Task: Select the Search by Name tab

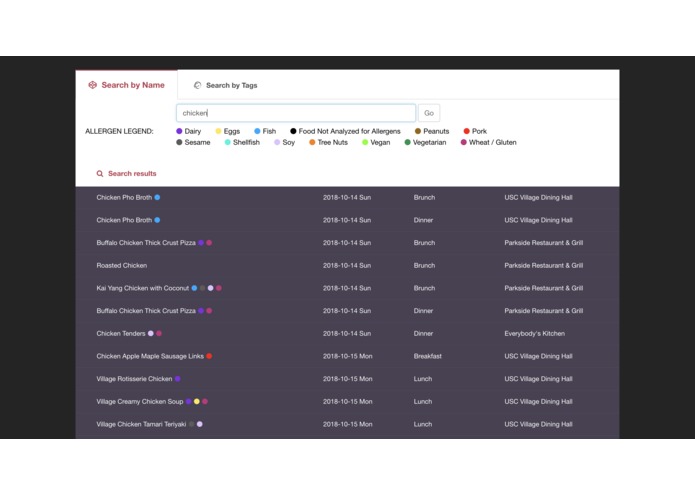Action: tap(126, 85)
